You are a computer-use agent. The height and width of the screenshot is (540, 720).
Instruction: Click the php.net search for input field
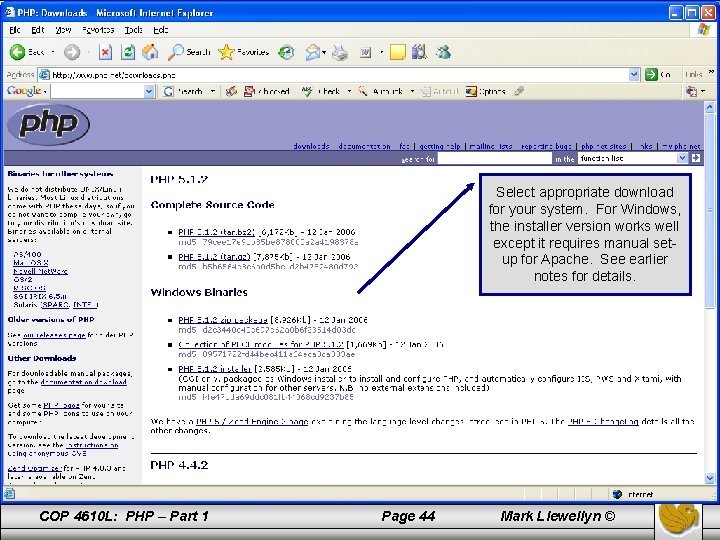[x=494, y=158]
